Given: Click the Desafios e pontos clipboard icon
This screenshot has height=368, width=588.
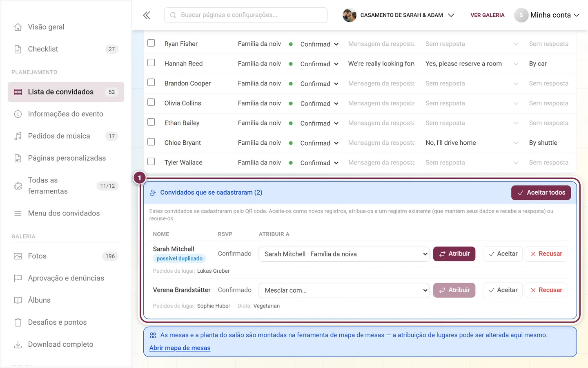Looking at the screenshot, I should 18,323.
